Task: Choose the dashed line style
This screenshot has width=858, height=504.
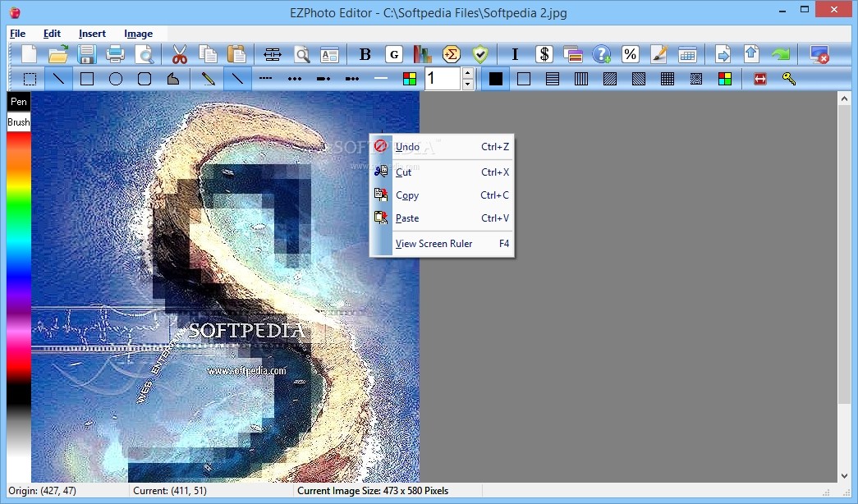Action: coord(266,79)
